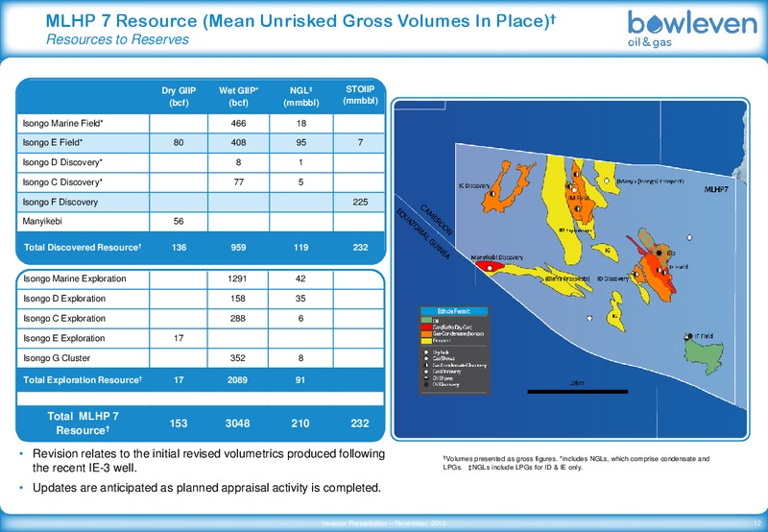Click the 'Manyikebi' row label
Screen dimensions: 768x532
click(42, 222)
